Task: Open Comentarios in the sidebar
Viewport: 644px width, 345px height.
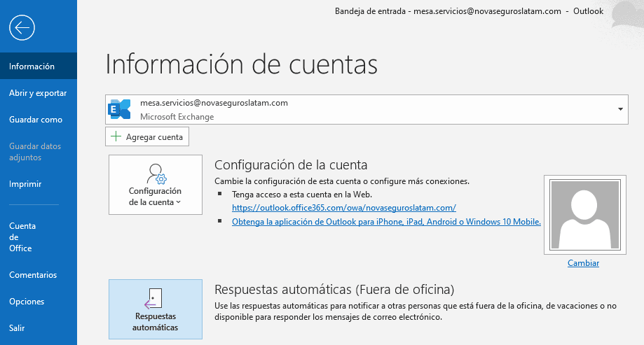Action: 33,275
